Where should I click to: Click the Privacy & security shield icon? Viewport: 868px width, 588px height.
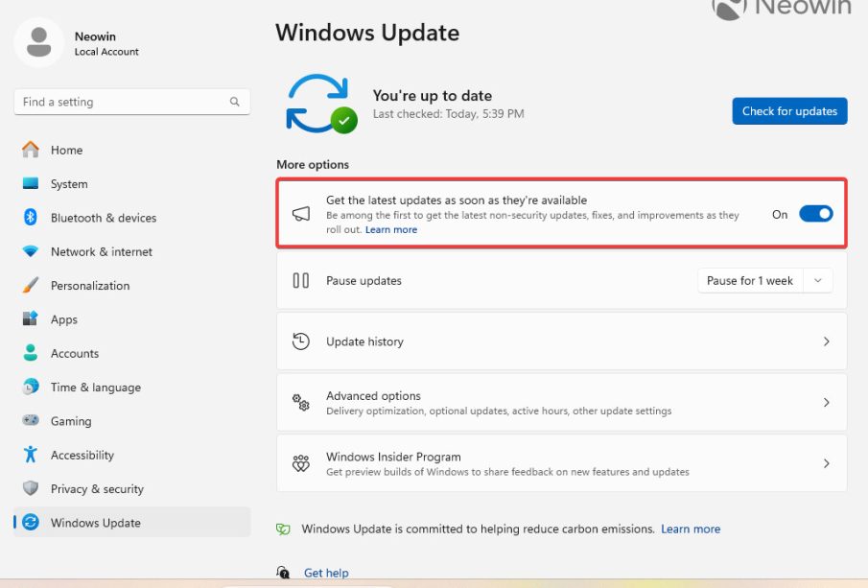pyautogui.click(x=31, y=489)
